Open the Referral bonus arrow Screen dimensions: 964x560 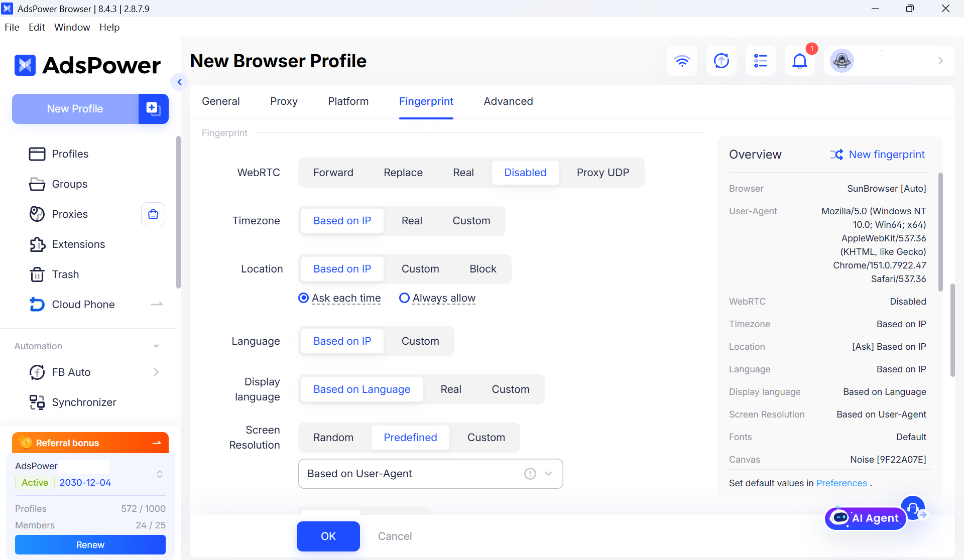[157, 443]
